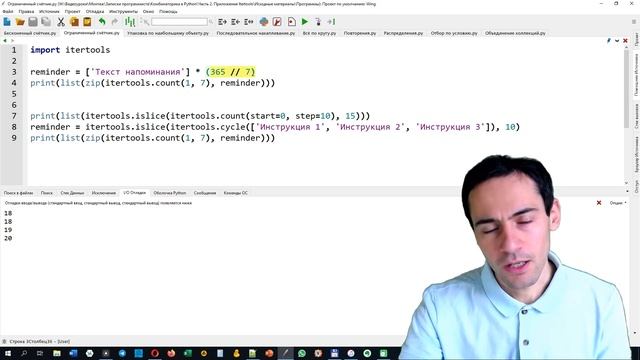This screenshot has width=640, height=360.
Task: Switch to Всё по кругу.py tab
Action: click(319, 33)
